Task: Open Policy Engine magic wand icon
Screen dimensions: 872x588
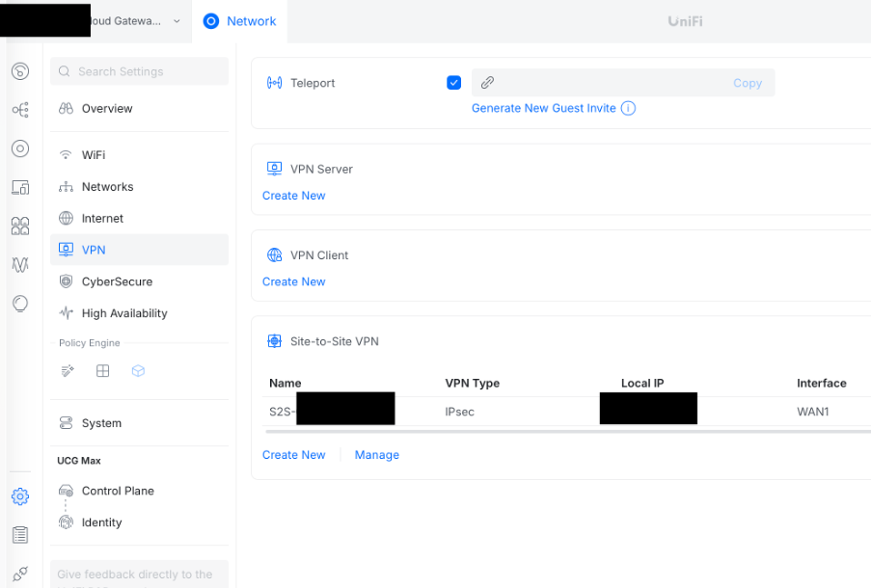Action: pos(68,371)
